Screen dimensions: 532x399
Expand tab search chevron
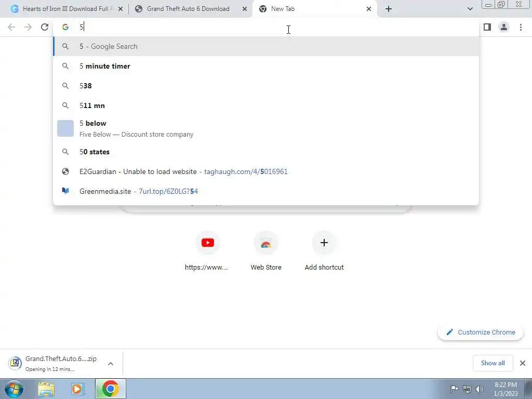(470, 9)
